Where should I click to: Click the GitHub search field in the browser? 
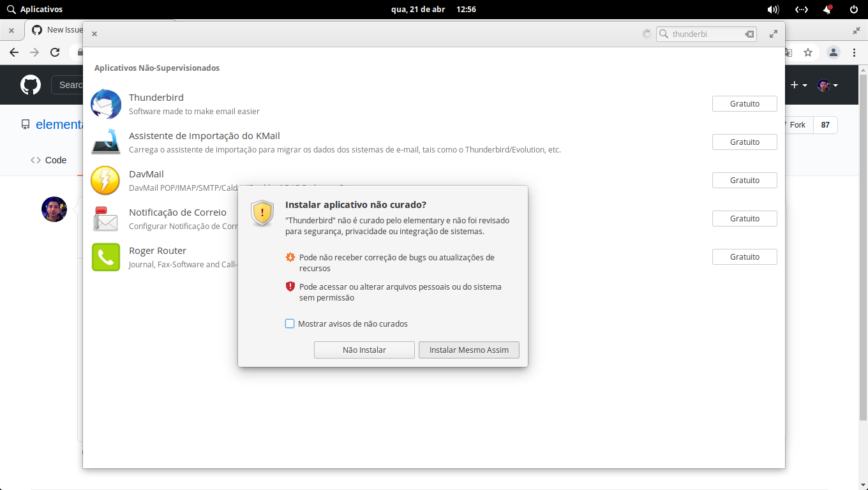68,85
